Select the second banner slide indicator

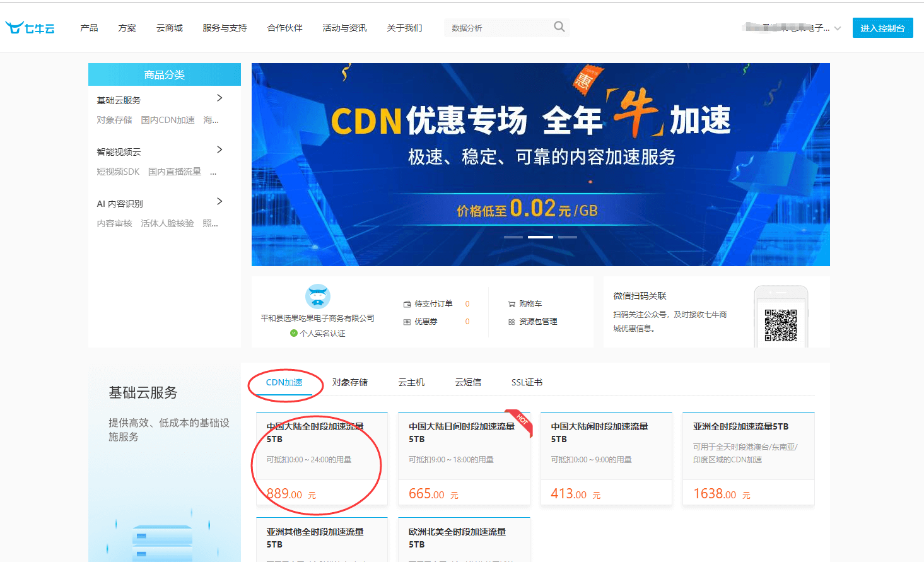point(541,237)
